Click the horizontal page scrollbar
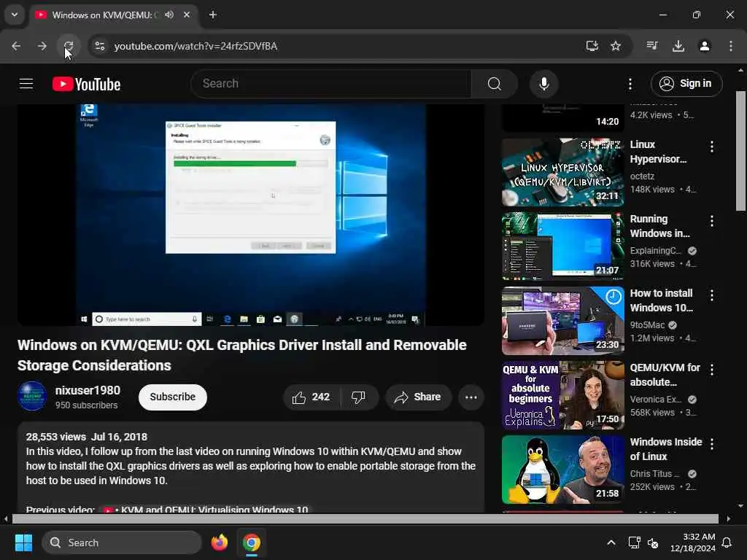Image resolution: width=747 pixels, height=560 pixels. (x=365, y=518)
